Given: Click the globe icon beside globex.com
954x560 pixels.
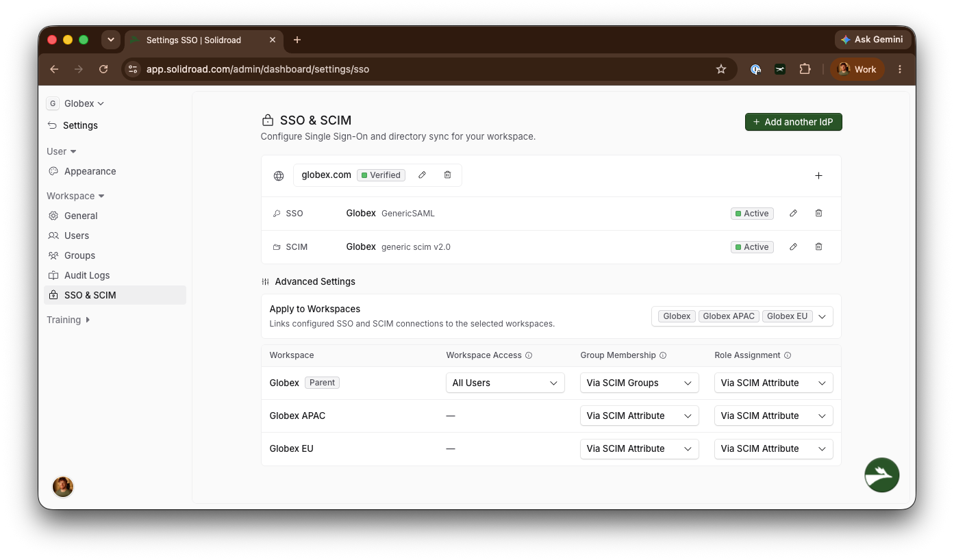Looking at the screenshot, I should (x=279, y=176).
